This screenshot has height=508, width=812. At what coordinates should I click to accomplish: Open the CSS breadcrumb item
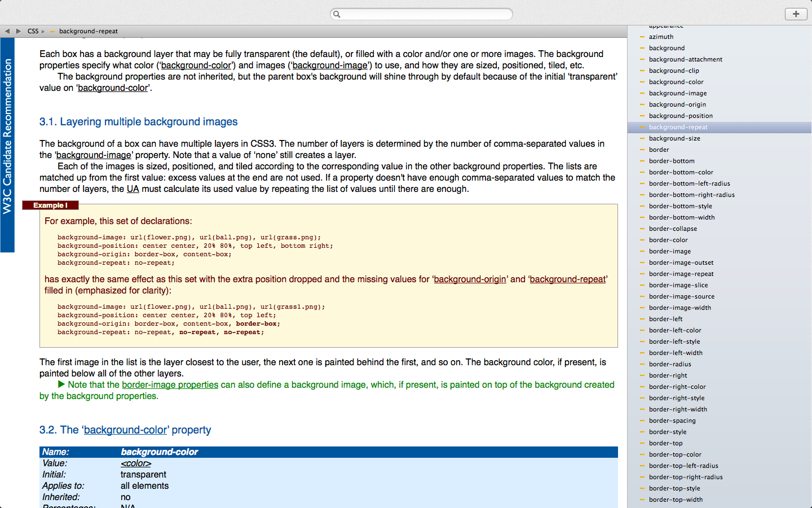click(x=33, y=31)
